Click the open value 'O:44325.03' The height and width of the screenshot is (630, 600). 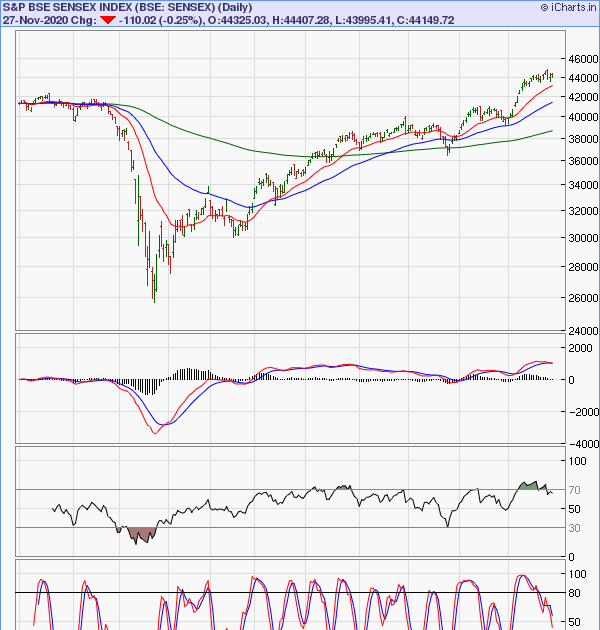coord(238,20)
